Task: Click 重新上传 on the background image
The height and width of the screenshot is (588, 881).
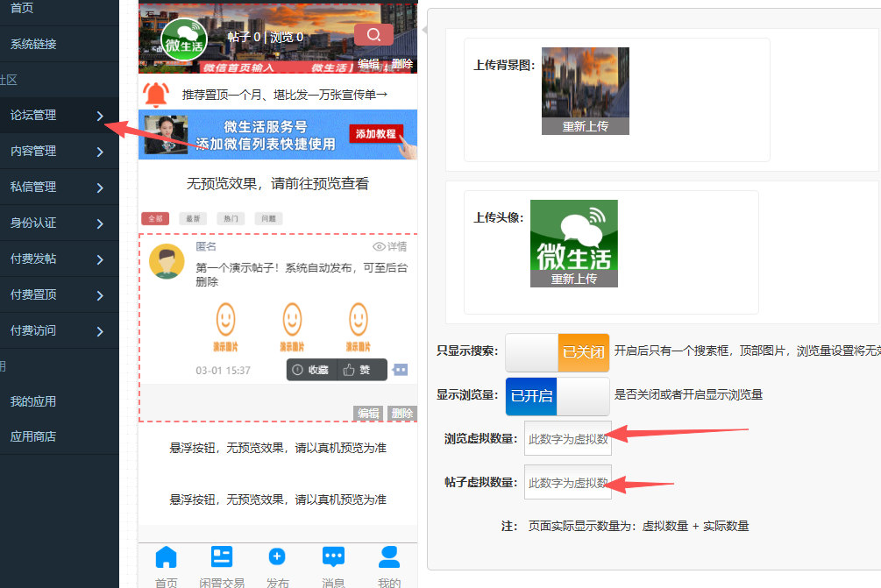Action: click(x=585, y=126)
